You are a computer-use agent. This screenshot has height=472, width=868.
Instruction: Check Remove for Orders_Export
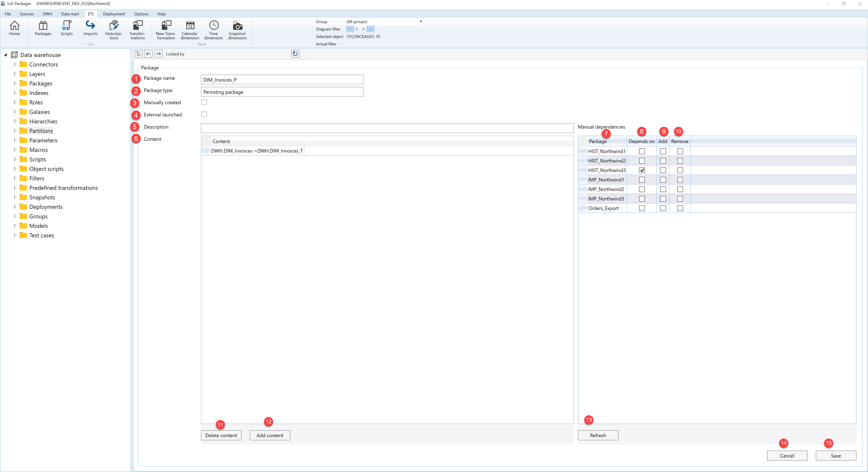point(680,208)
